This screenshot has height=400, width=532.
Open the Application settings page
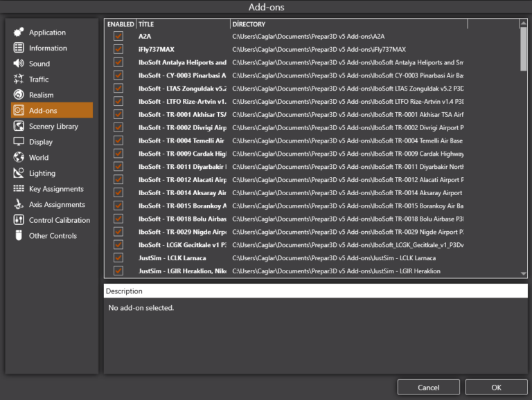[47, 33]
